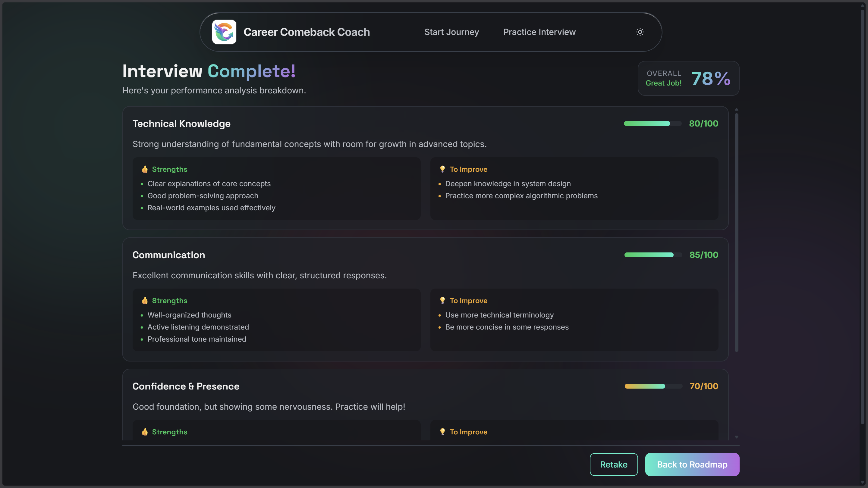Click the Confidence & Presence 70/100 progress bar
The width and height of the screenshot is (868, 488).
click(653, 386)
